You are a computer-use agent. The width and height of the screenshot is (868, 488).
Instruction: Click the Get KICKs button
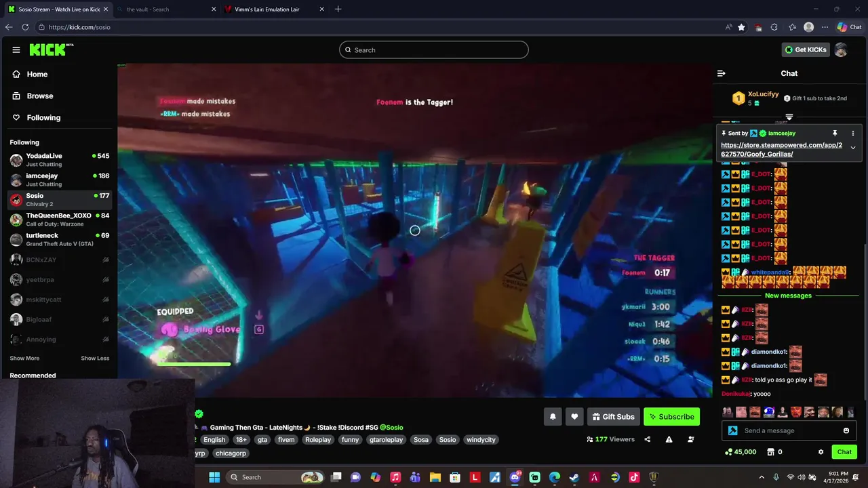coord(806,49)
